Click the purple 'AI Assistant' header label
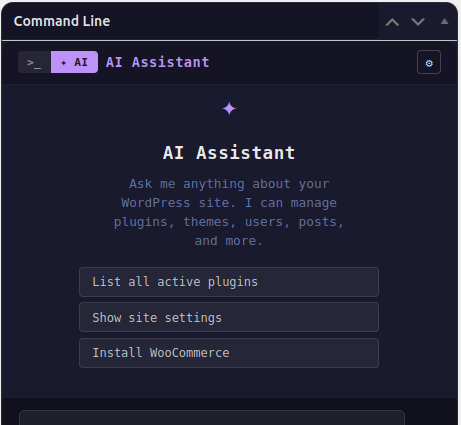This screenshot has width=461, height=425. (157, 62)
